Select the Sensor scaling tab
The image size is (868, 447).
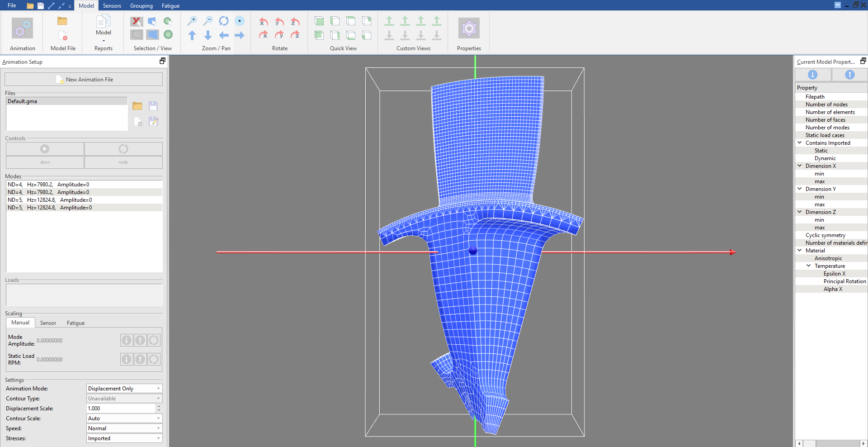48,323
